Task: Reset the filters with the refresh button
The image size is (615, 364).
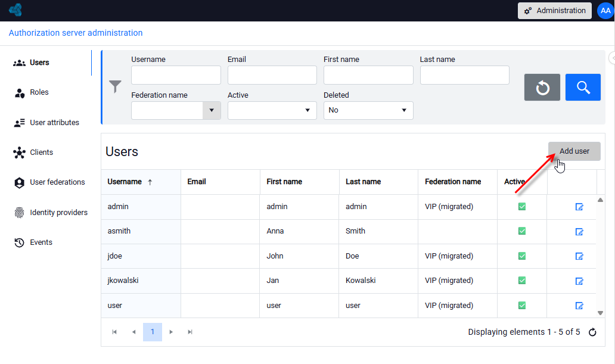Action: pos(542,87)
